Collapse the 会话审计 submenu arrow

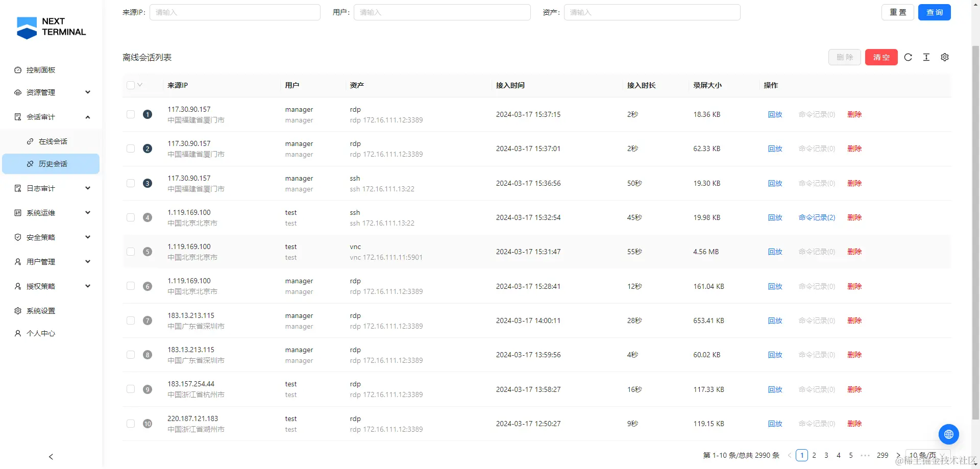tap(88, 117)
